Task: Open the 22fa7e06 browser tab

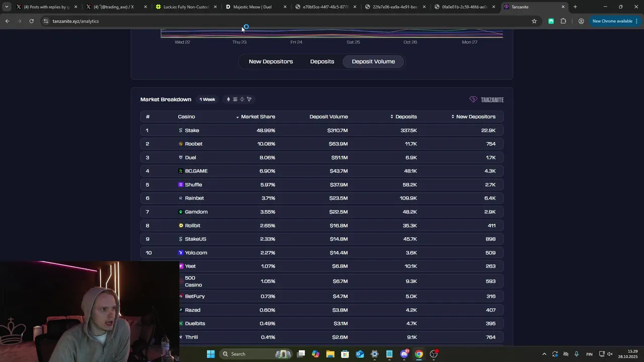Action: pyautogui.click(x=394, y=7)
